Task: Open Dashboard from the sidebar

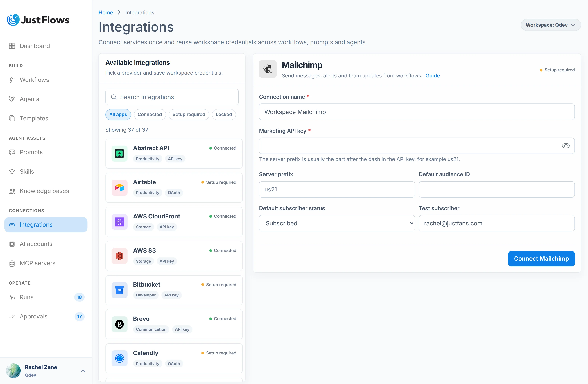Action: pos(46,46)
